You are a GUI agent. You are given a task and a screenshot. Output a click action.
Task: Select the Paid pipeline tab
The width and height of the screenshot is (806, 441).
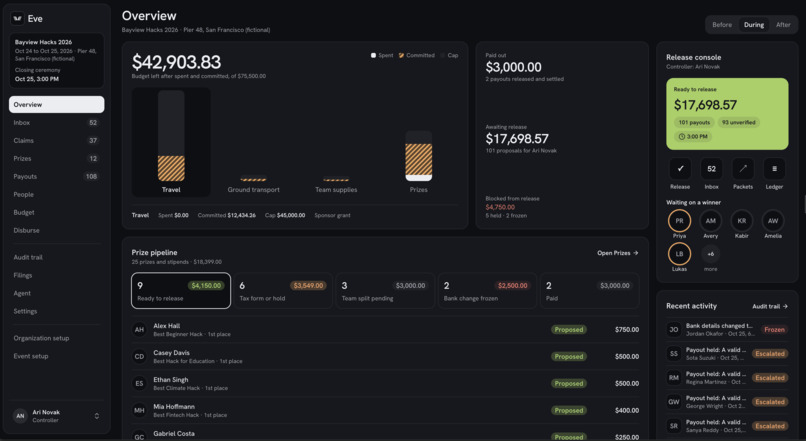589,291
